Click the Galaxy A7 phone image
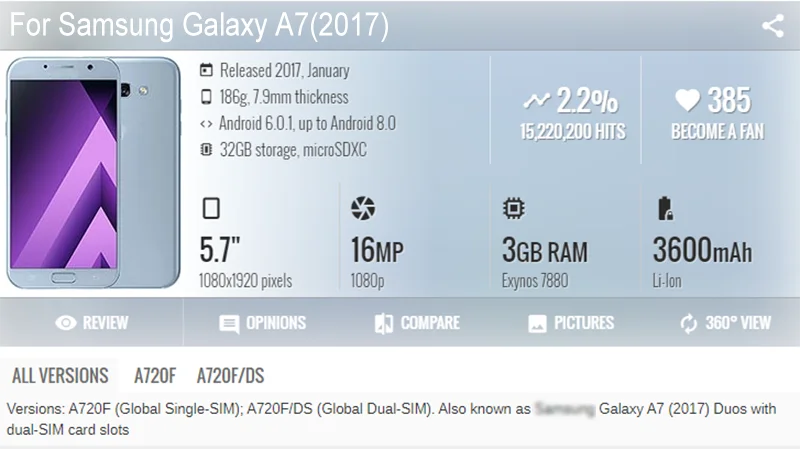800x449 pixels. pos(93,172)
